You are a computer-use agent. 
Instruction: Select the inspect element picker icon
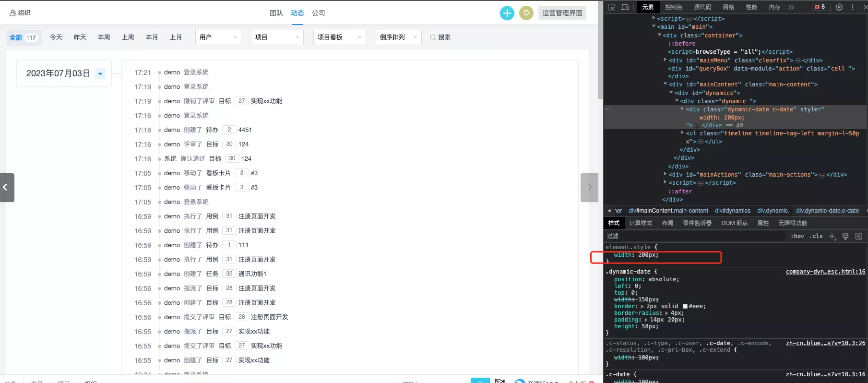pos(611,7)
